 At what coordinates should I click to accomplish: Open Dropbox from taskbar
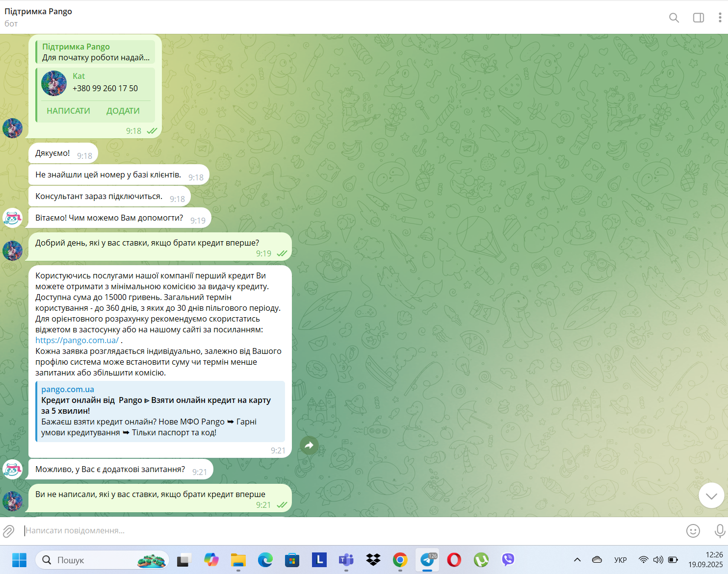pos(373,560)
